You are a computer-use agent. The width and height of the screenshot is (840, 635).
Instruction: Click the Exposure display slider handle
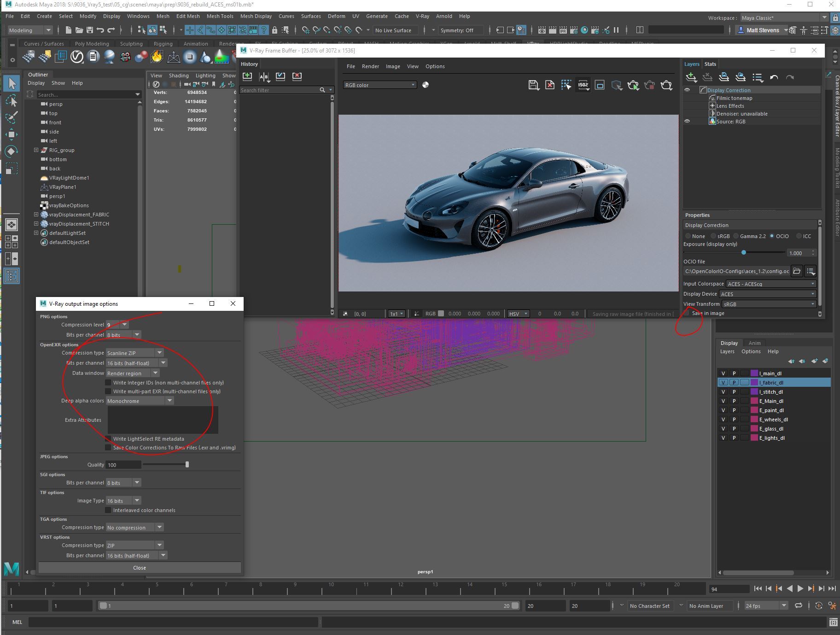(x=744, y=252)
